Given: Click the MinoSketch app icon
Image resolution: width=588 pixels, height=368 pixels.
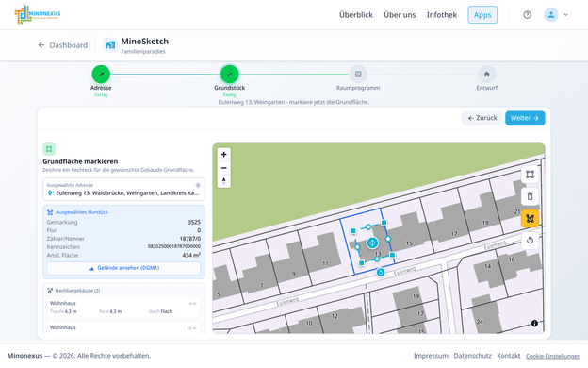Looking at the screenshot, I should pos(110,45).
